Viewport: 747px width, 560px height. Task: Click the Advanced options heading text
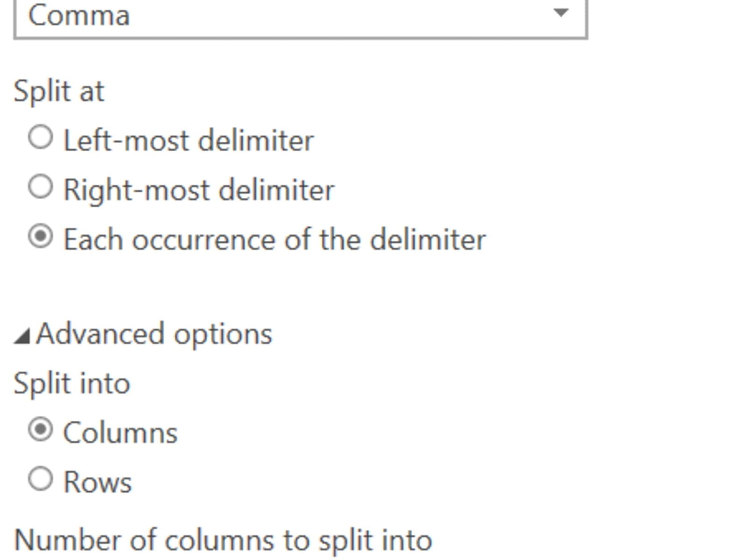154,334
